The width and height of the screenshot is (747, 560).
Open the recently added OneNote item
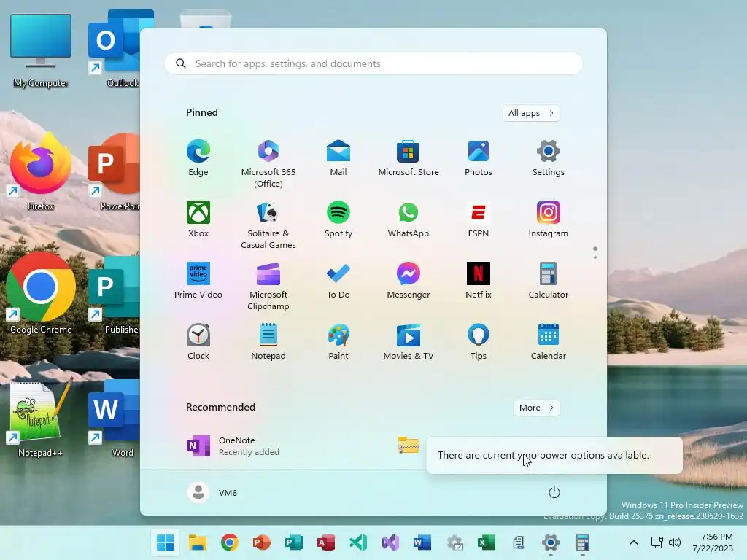(x=233, y=446)
